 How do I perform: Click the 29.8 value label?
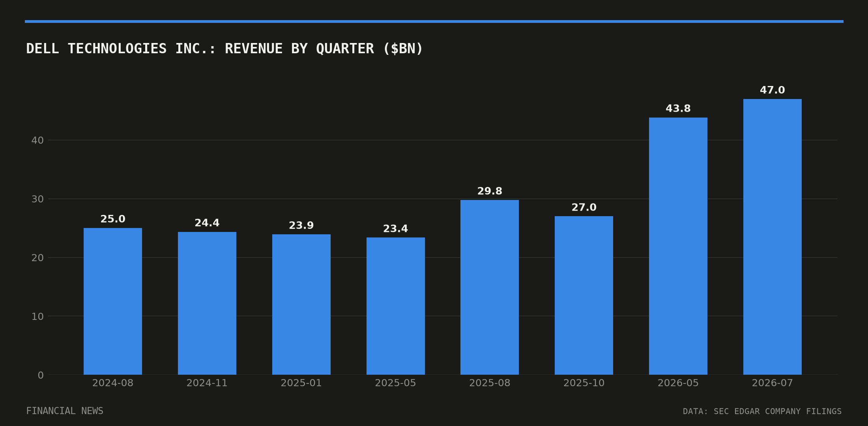pyautogui.click(x=490, y=191)
